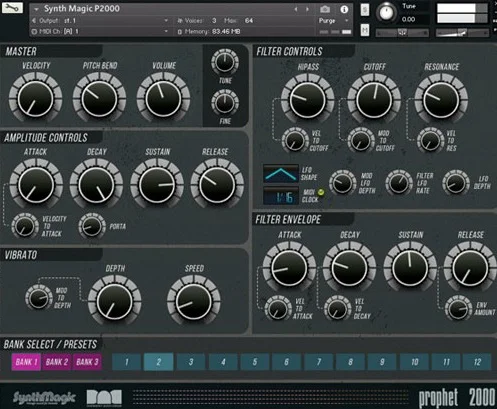Open the MIDI Clock 1/16 rate display

(x=281, y=196)
